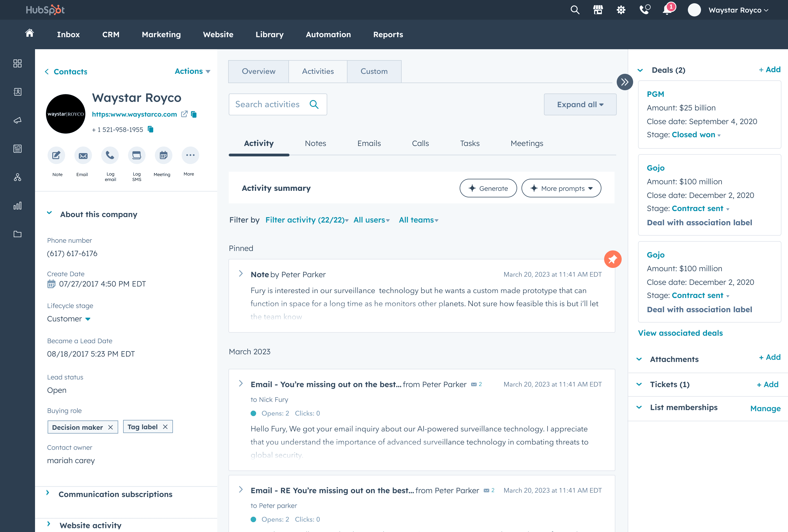Click the Log email phone icon
788x532 pixels.
(x=110, y=156)
